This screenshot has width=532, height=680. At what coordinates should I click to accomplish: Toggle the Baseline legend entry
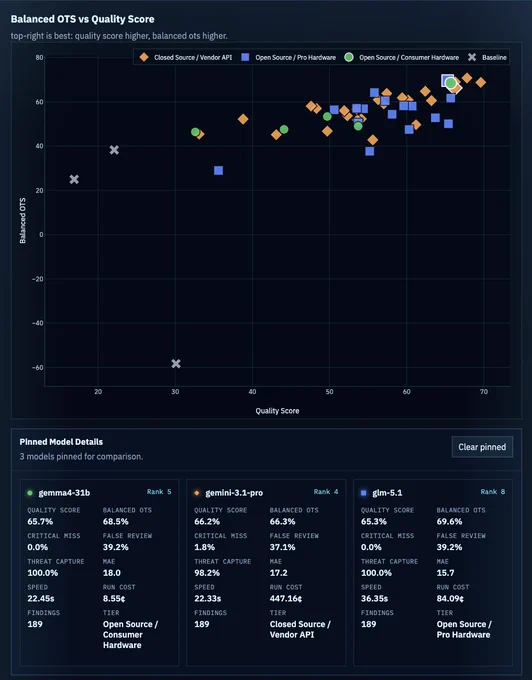(x=487, y=57)
